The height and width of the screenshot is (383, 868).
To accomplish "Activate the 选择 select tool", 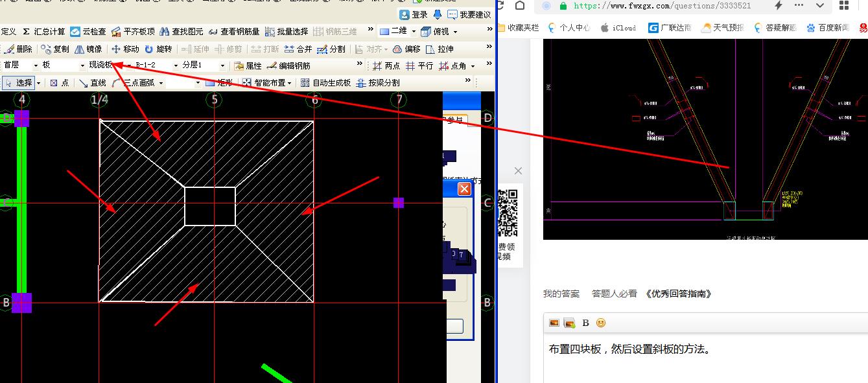I will click(18, 83).
